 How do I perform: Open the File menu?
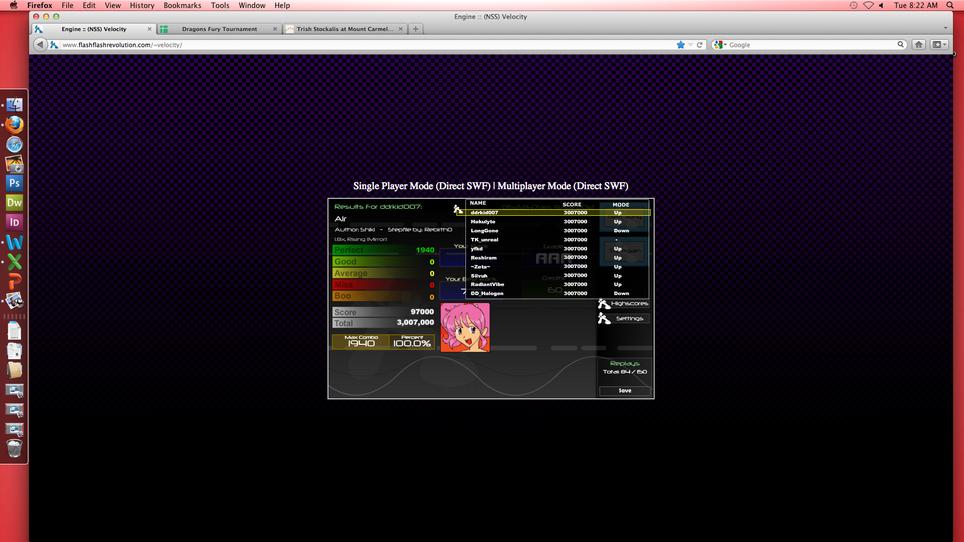point(67,6)
